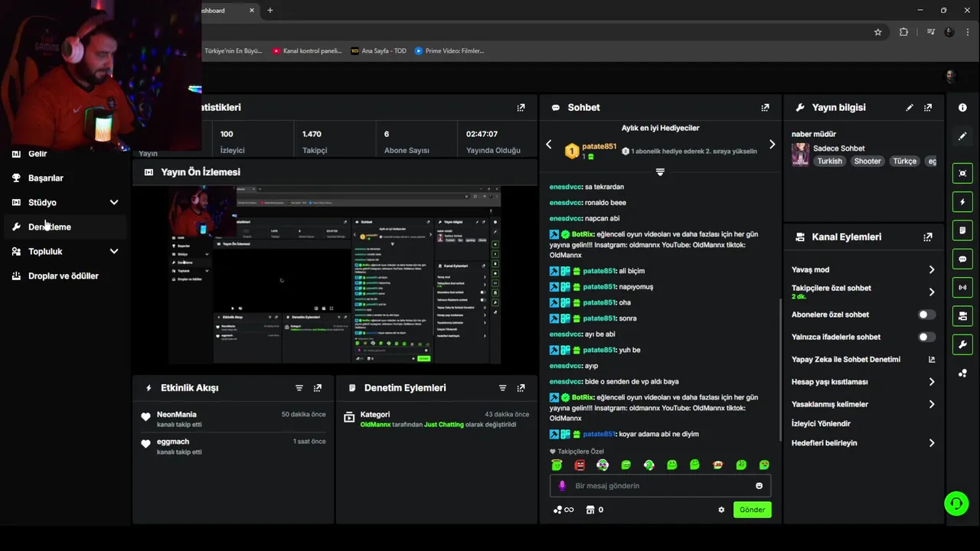Open browser extensions puzzle icon

point(903,32)
